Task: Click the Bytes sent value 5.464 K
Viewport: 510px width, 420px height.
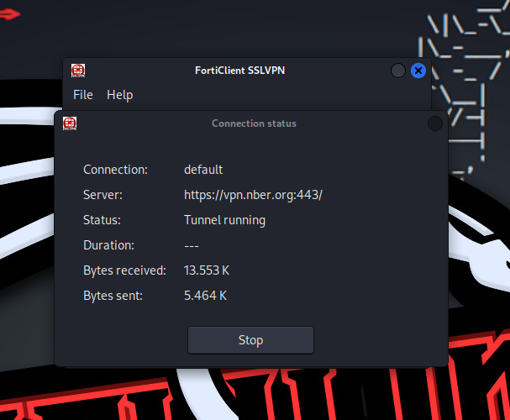Action: coord(206,296)
